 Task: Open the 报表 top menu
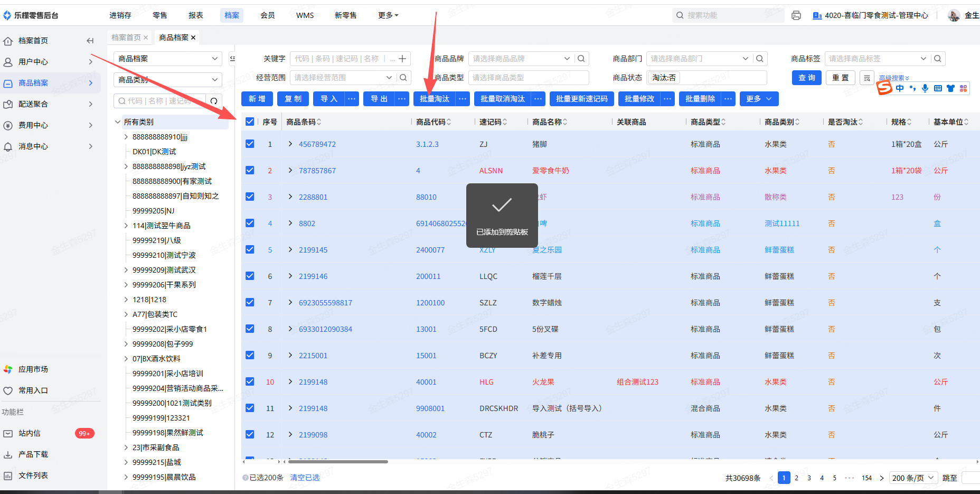click(196, 15)
